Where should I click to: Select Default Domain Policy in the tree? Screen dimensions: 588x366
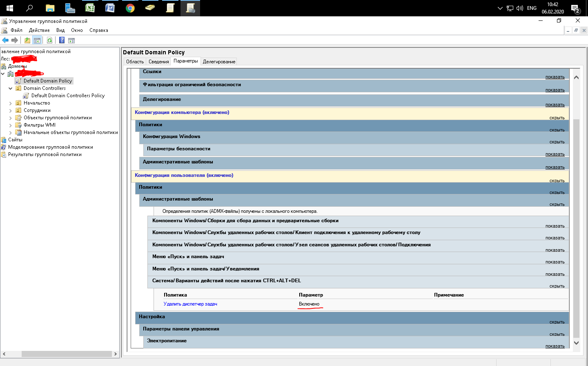point(47,81)
